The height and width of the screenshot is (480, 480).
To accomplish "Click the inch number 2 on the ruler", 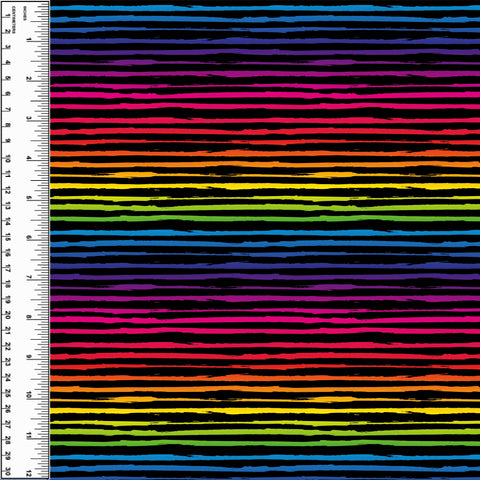I will pyautogui.click(x=29, y=78).
